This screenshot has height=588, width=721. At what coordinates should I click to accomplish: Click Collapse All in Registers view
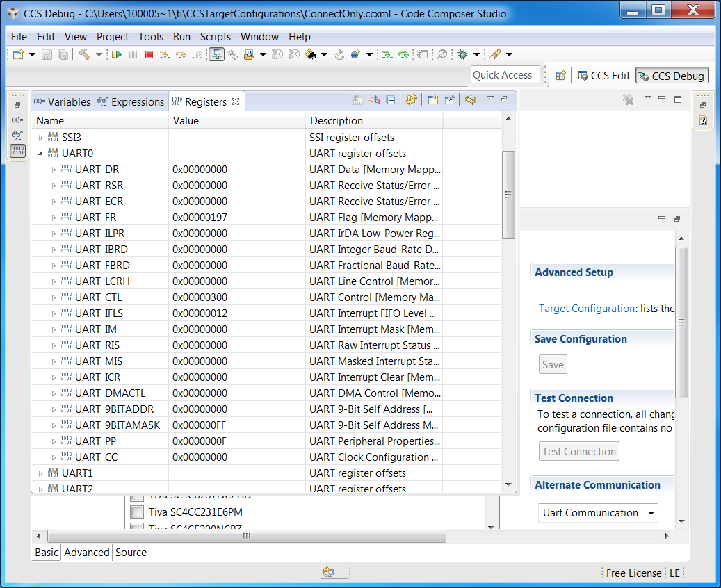(391, 100)
